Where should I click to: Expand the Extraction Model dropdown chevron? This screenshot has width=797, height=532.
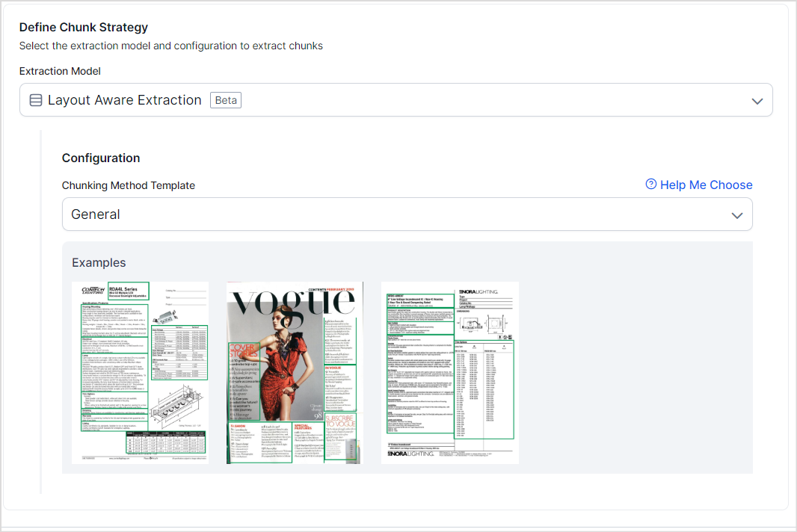pos(757,101)
